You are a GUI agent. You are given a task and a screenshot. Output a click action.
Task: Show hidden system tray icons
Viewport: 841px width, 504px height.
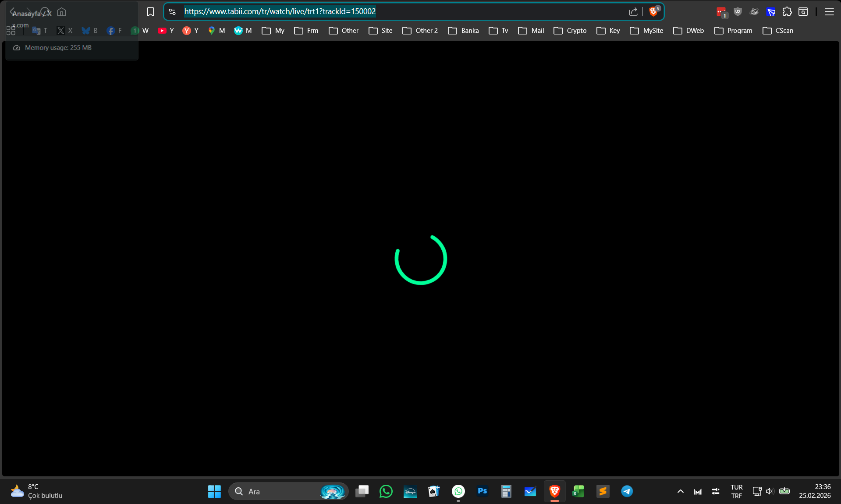tap(681, 491)
